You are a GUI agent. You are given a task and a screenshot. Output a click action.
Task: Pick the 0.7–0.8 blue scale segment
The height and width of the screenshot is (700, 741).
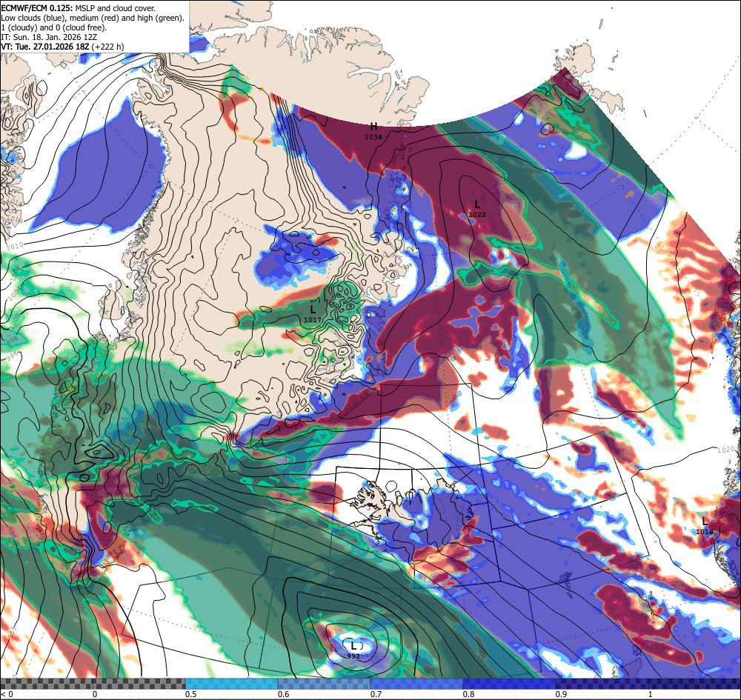click(x=416, y=684)
